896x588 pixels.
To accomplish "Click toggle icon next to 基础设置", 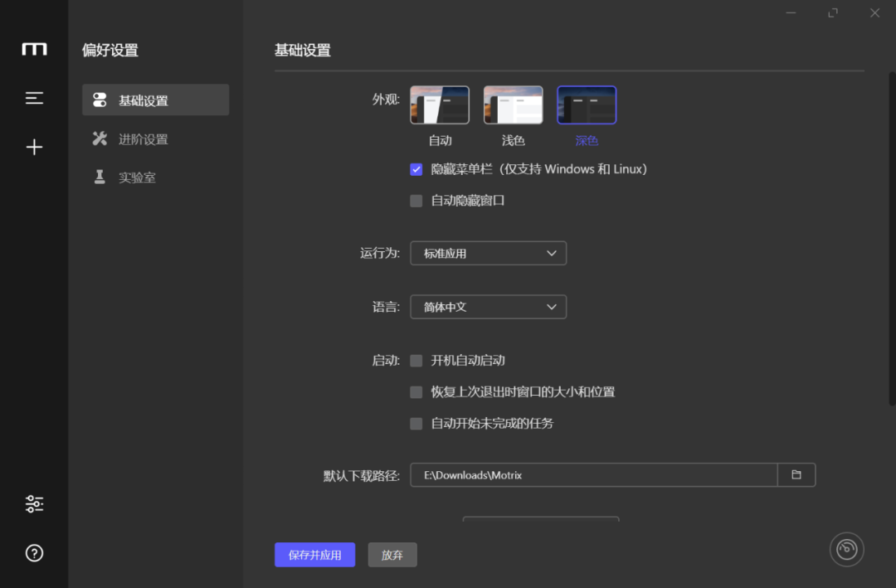I will point(100,100).
